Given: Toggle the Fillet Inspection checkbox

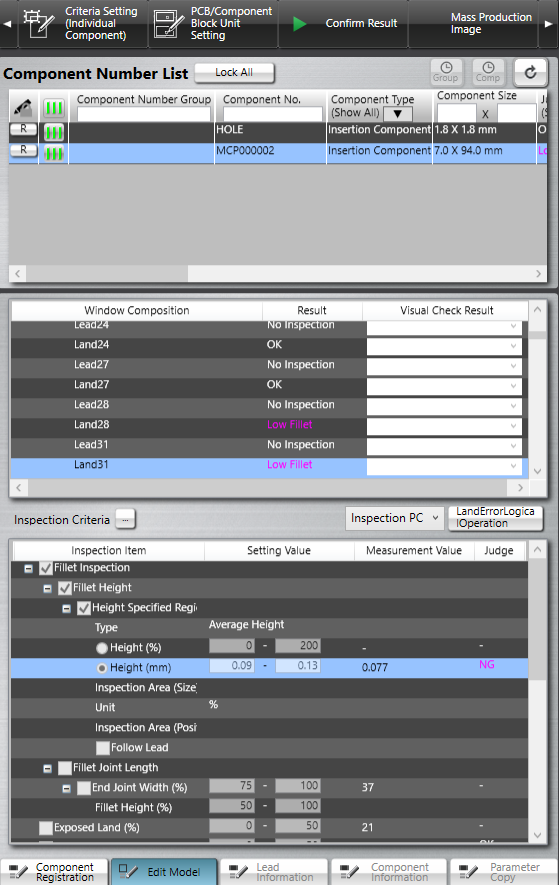Looking at the screenshot, I should [x=46, y=568].
